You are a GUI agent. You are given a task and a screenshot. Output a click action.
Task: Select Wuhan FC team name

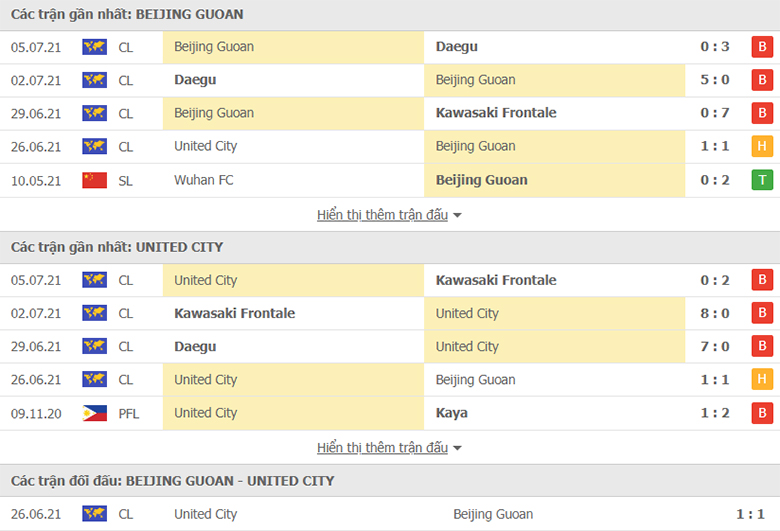[203, 180]
